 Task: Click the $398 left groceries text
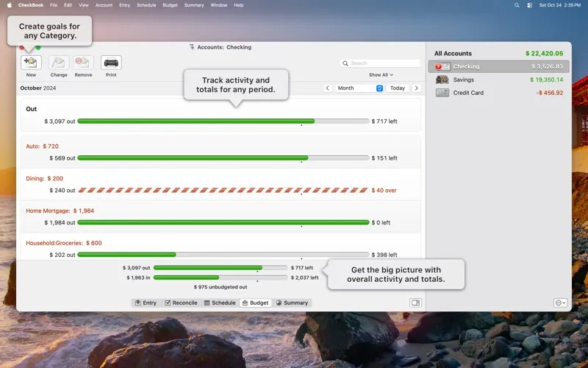(x=384, y=255)
